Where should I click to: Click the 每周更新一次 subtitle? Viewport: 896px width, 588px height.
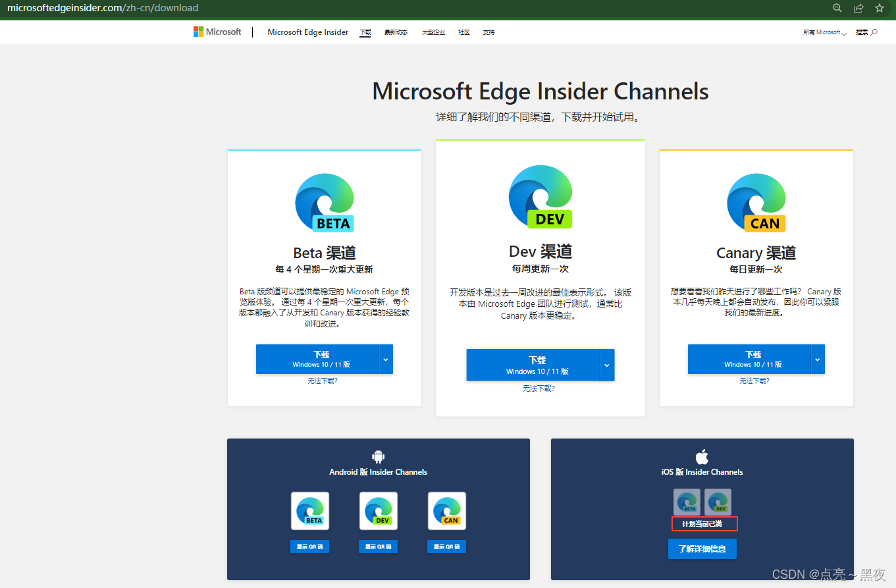tap(540, 269)
